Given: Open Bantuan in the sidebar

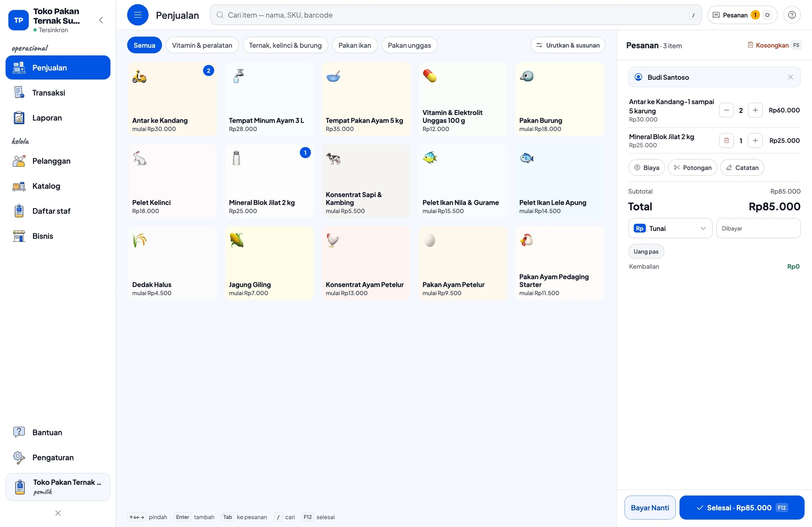Looking at the screenshot, I should pos(58,432).
